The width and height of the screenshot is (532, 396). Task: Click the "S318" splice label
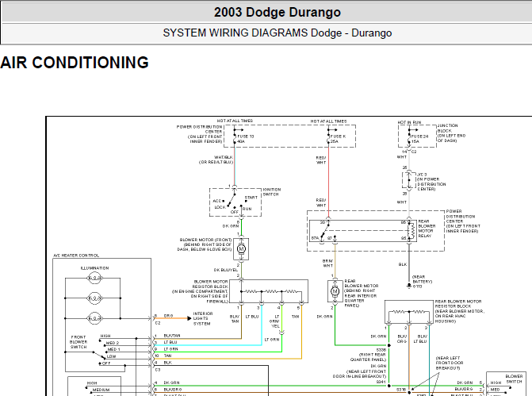click(x=401, y=390)
